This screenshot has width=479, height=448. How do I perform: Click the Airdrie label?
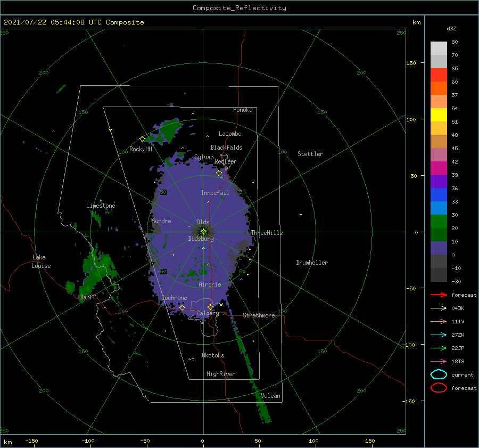tap(210, 284)
